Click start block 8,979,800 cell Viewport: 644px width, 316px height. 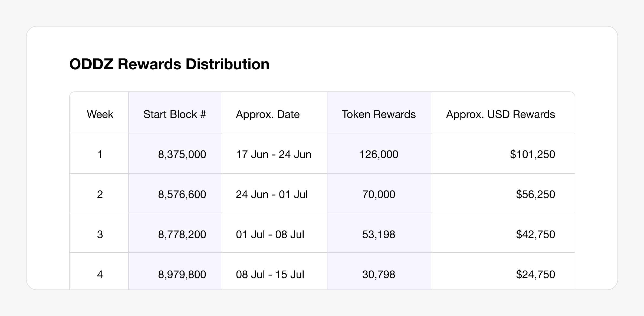[x=182, y=275]
